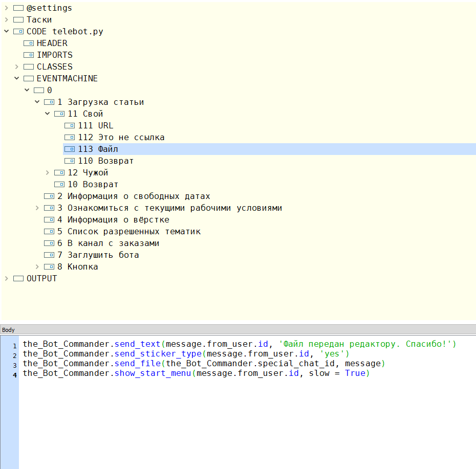Viewport: 476px width, 469px height.
Task: Click the 8 Кнопка node icon
Action: pyautogui.click(x=49, y=266)
